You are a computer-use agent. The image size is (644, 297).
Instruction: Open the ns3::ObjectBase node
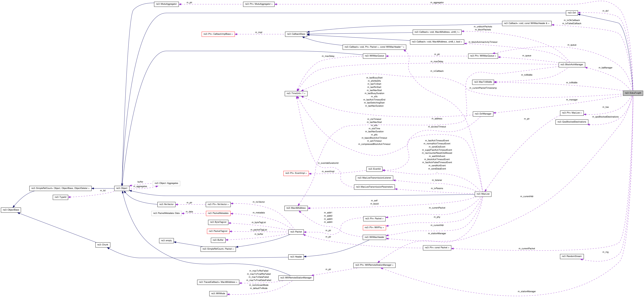coord(11,210)
